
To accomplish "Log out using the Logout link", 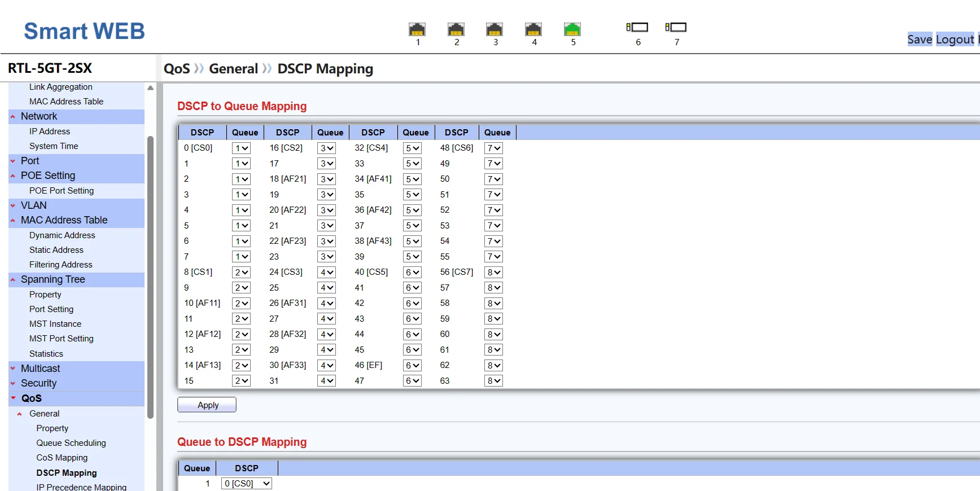I will coord(955,40).
